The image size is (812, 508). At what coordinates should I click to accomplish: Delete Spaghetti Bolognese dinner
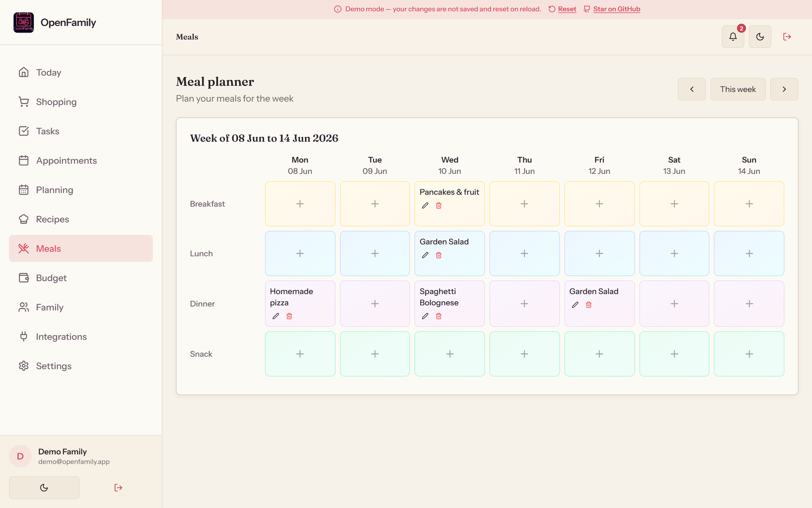click(x=439, y=316)
